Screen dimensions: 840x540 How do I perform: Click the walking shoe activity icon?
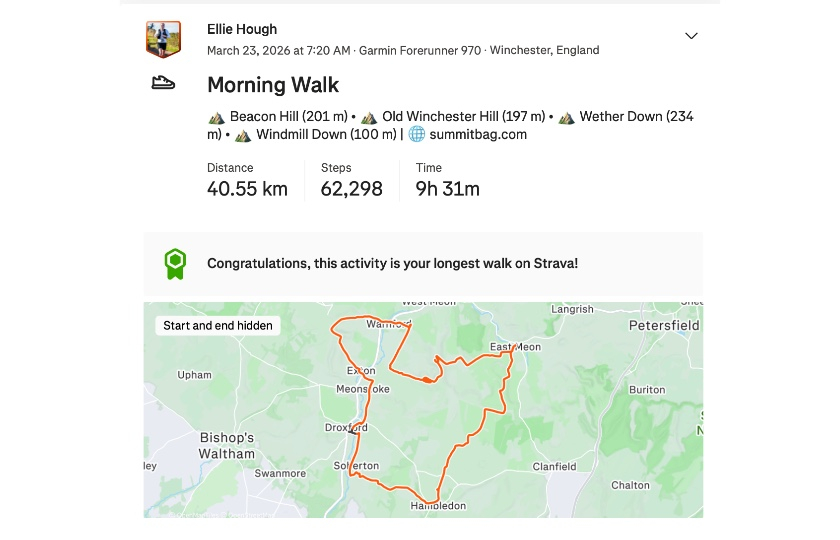pyautogui.click(x=163, y=84)
